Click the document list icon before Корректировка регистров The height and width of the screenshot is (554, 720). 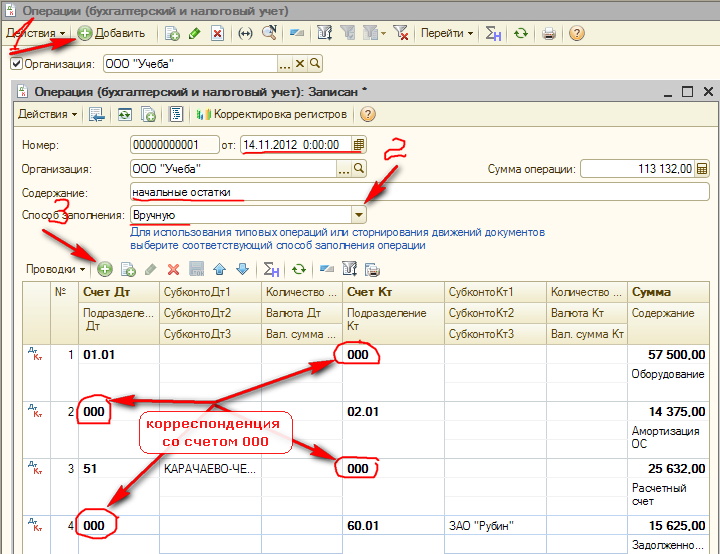click(176, 114)
